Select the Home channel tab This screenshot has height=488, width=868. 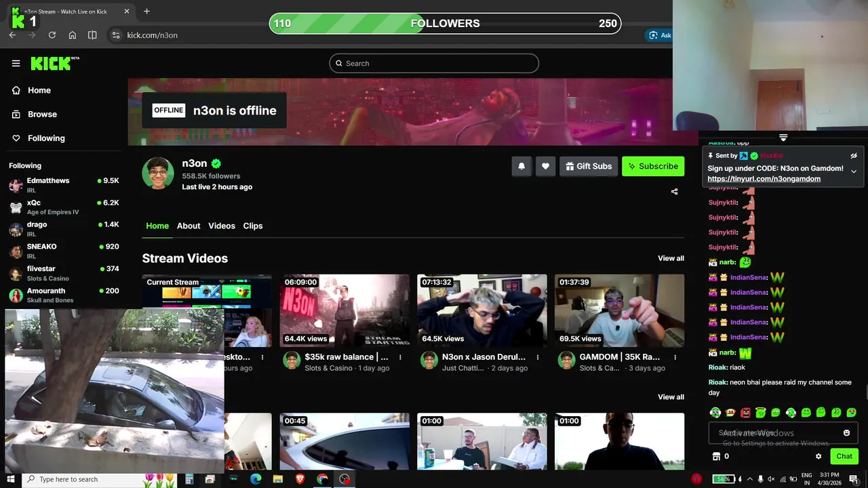157,226
